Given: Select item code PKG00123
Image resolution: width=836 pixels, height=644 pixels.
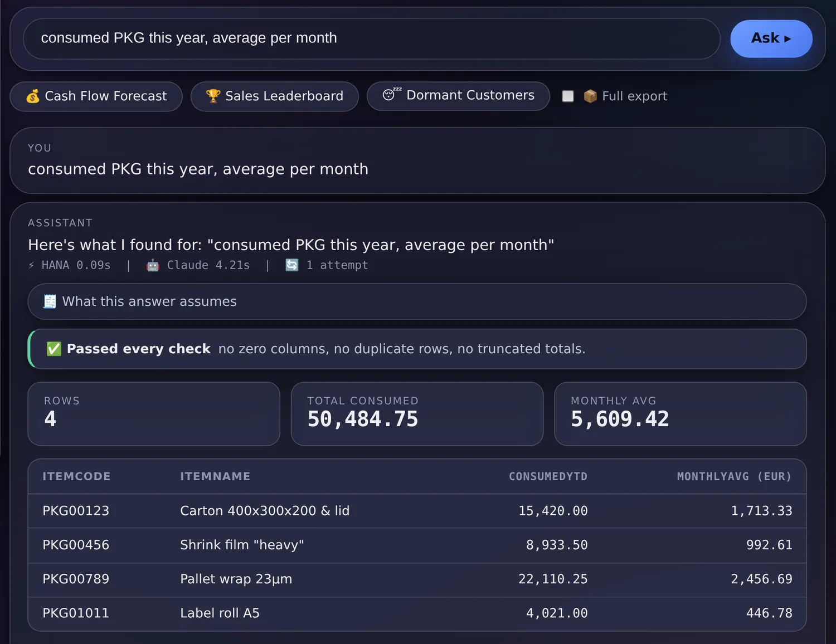Looking at the screenshot, I should (x=76, y=511).
